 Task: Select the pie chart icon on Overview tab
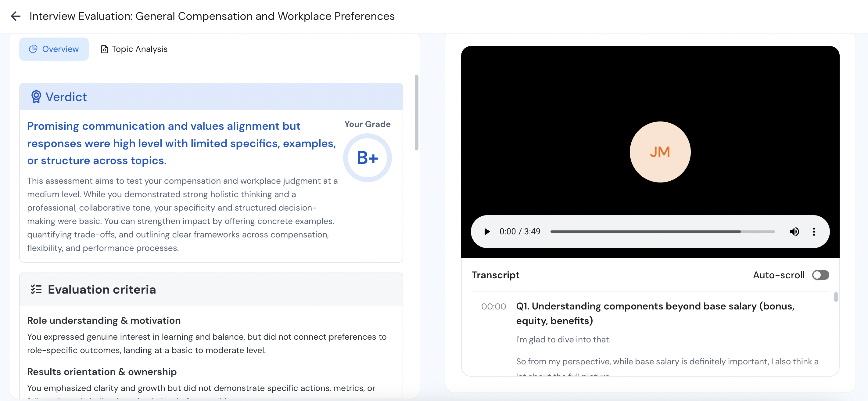[33, 49]
